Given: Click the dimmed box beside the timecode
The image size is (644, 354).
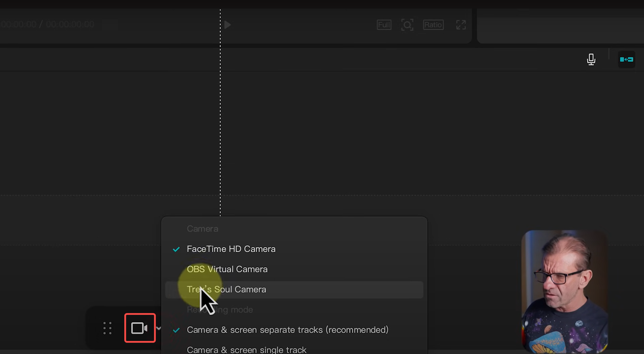Looking at the screenshot, I should [x=110, y=25].
